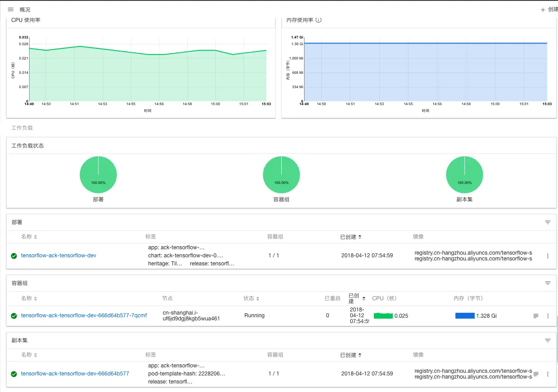
Task: Click the green CPU usage bar of pod
Action: pos(383,316)
